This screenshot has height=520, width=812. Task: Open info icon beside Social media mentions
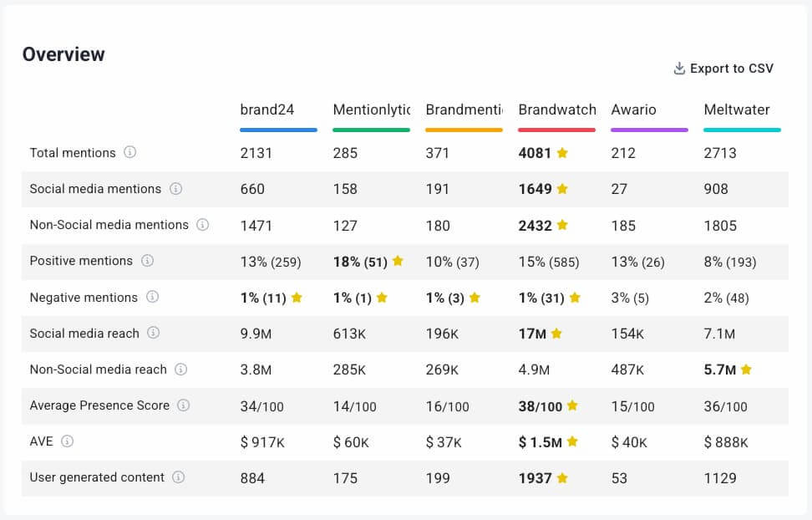[175, 189]
